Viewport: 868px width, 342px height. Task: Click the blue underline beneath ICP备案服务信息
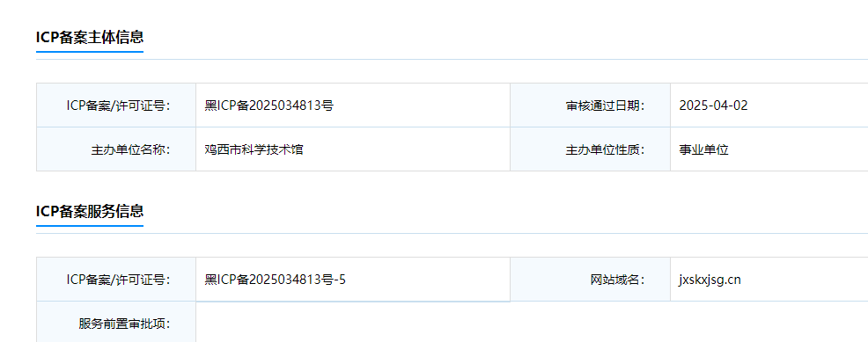(x=90, y=225)
